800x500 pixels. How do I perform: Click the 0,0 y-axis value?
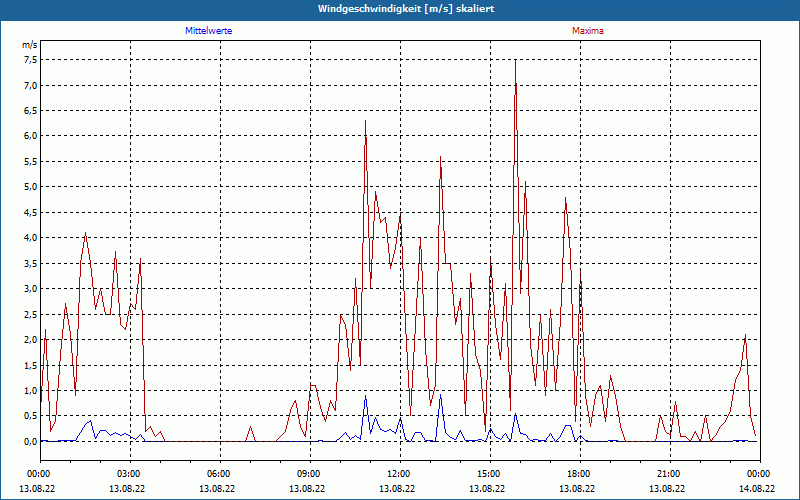[x=31, y=441]
